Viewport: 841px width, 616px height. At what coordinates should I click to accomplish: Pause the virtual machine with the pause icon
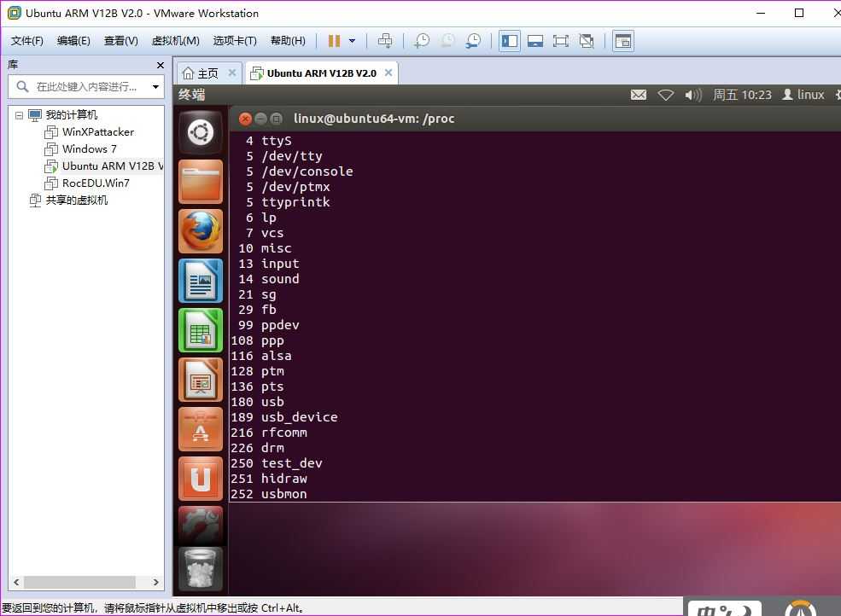[x=334, y=41]
